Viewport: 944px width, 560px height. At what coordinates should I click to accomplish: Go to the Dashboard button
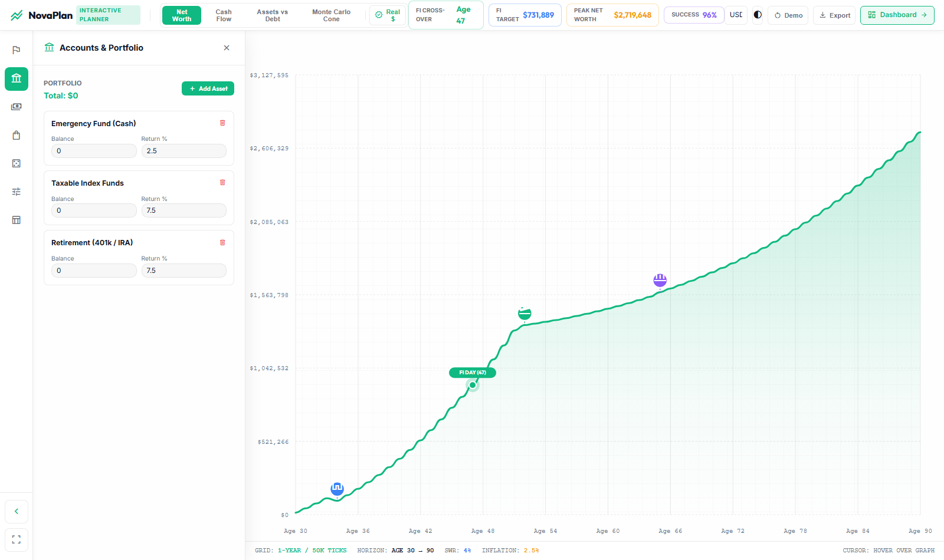coord(897,15)
